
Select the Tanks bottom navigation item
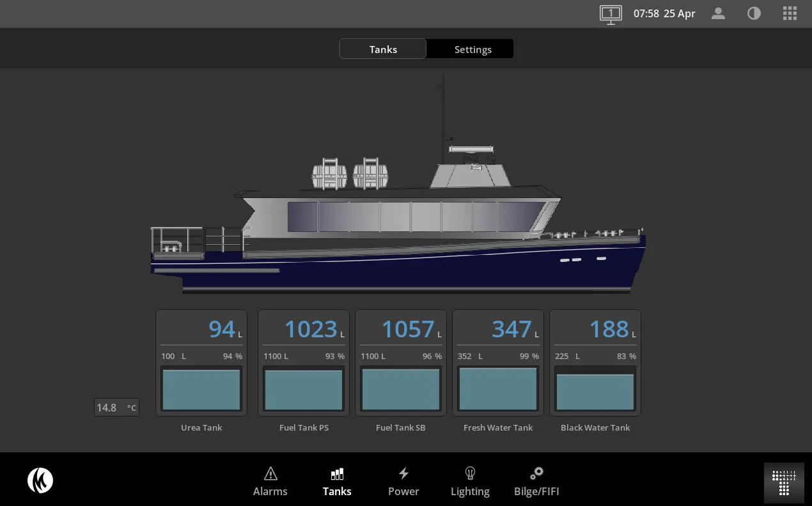click(337, 482)
